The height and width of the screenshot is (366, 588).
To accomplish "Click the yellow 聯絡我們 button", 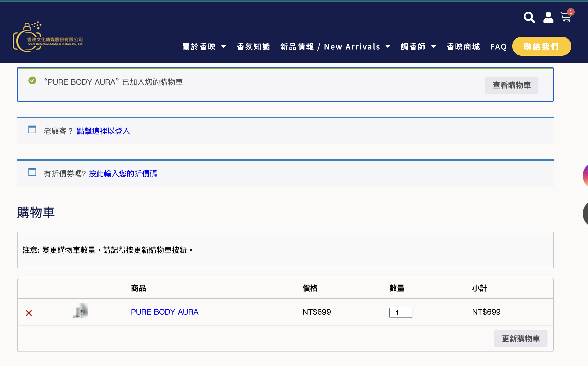I will 542,46.
